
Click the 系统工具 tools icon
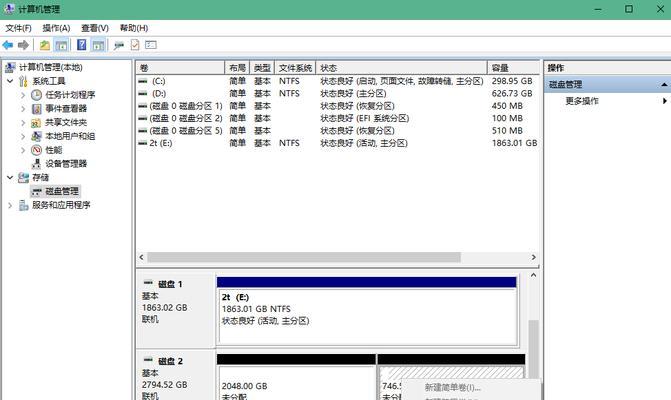click(x=23, y=81)
